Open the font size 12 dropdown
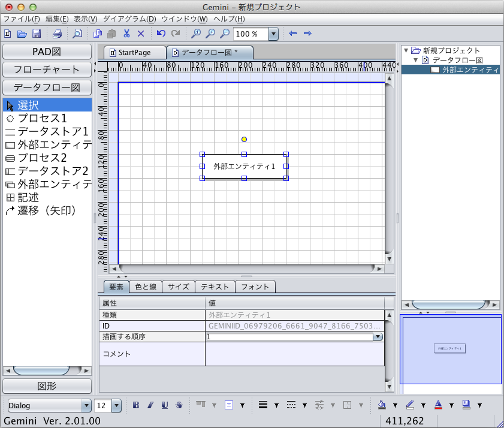Screen dimensions: 504x428 pos(116,405)
